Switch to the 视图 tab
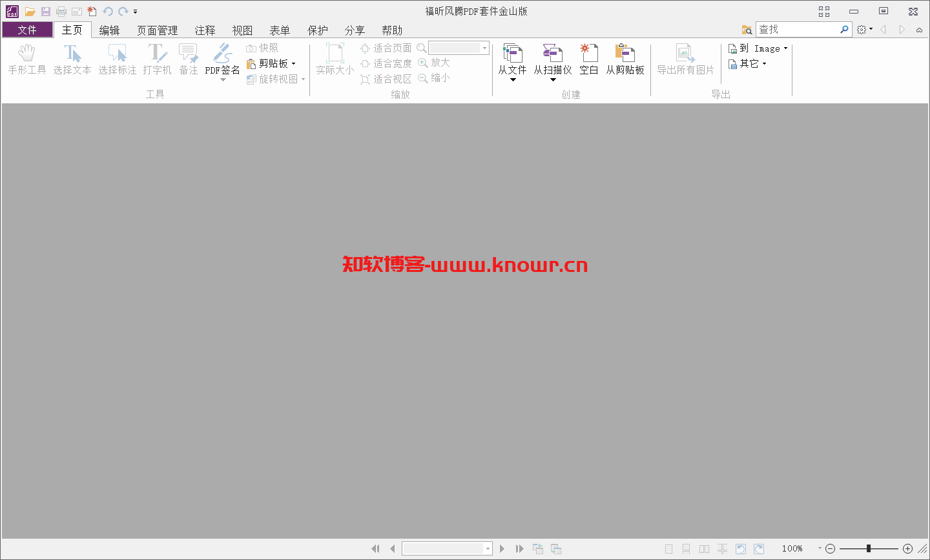Screen dimensions: 930x560 [x=242, y=30]
